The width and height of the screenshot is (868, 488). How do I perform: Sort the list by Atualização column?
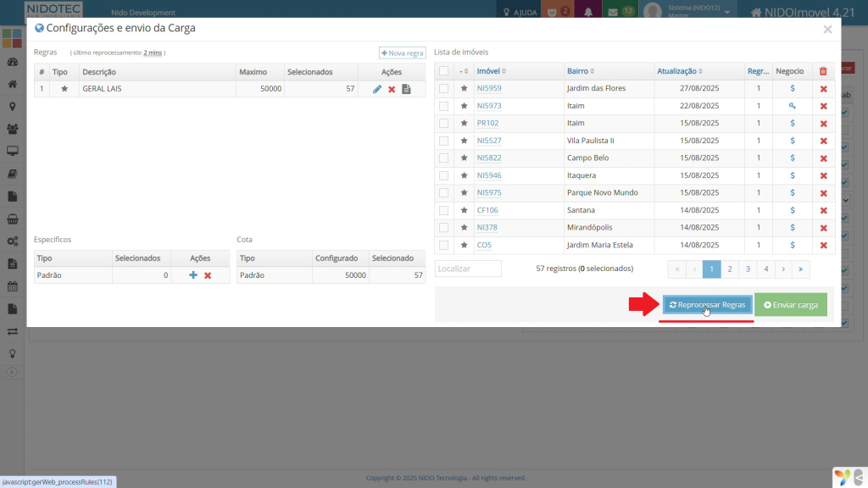(676, 71)
